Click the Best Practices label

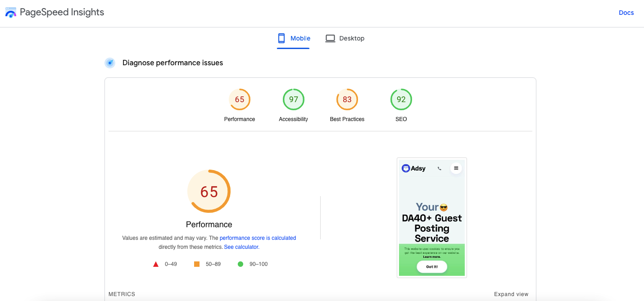point(347,119)
